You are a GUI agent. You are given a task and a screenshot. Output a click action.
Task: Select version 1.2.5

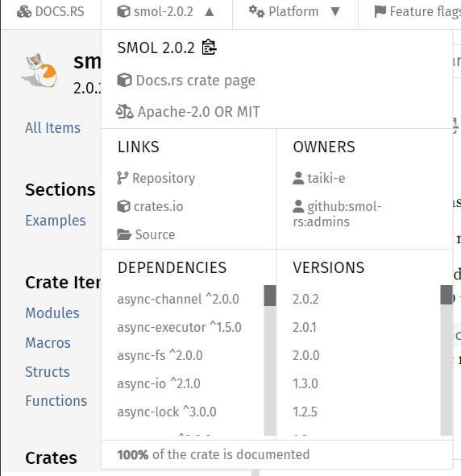[x=305, y=412]
